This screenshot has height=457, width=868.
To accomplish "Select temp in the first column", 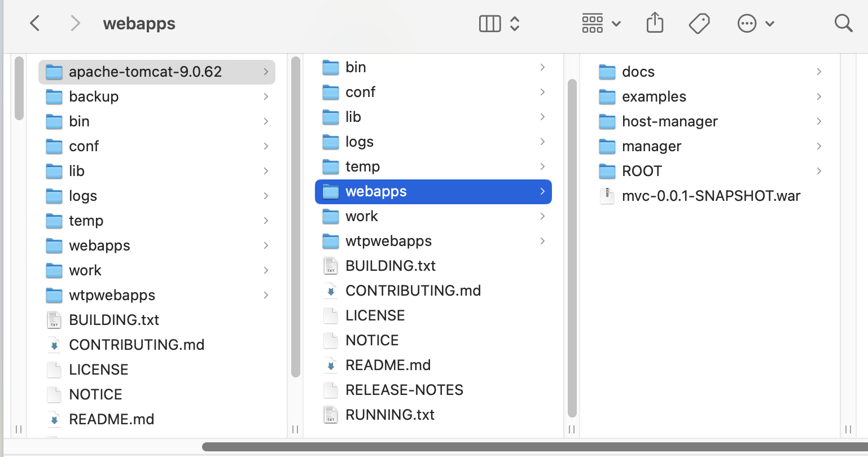I will coord(86,221).
